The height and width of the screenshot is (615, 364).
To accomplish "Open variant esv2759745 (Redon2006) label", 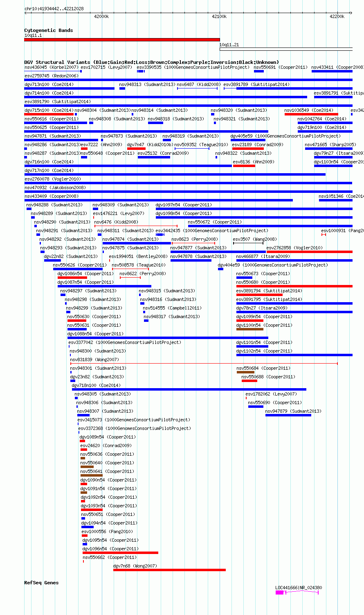I will 51,76.
